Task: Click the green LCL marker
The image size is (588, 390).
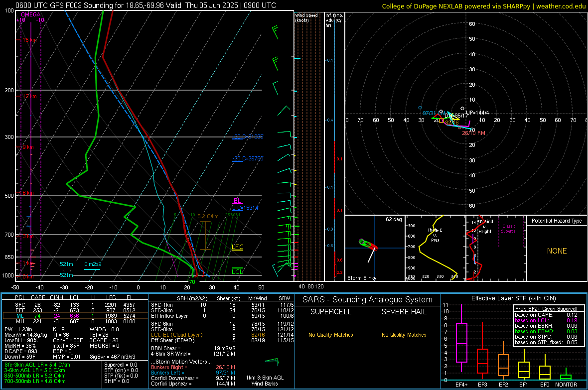Action: [237, 271]
